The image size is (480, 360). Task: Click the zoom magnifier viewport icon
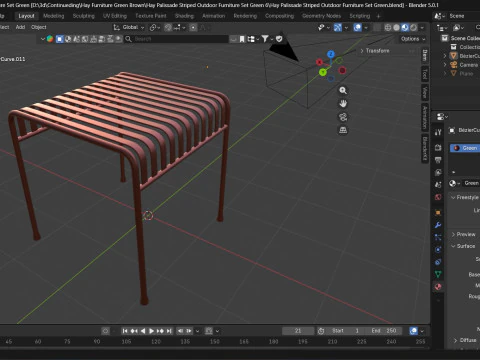343,90
